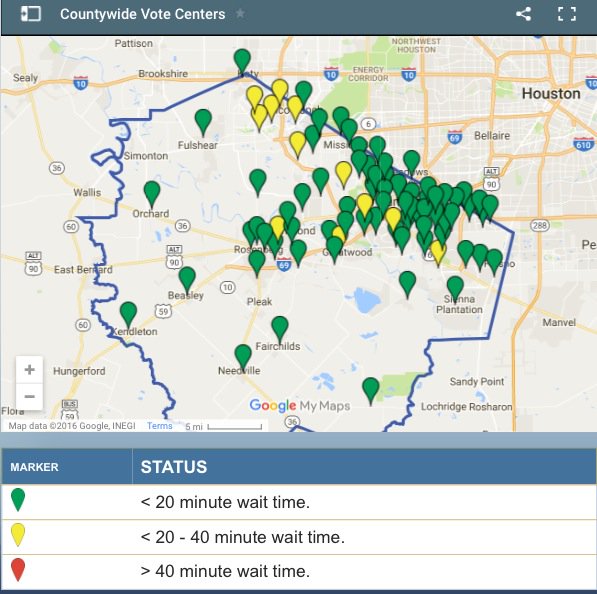Click the yellow legend marker swatch
The image size is (597, 594).
click(x=18, y=535)
